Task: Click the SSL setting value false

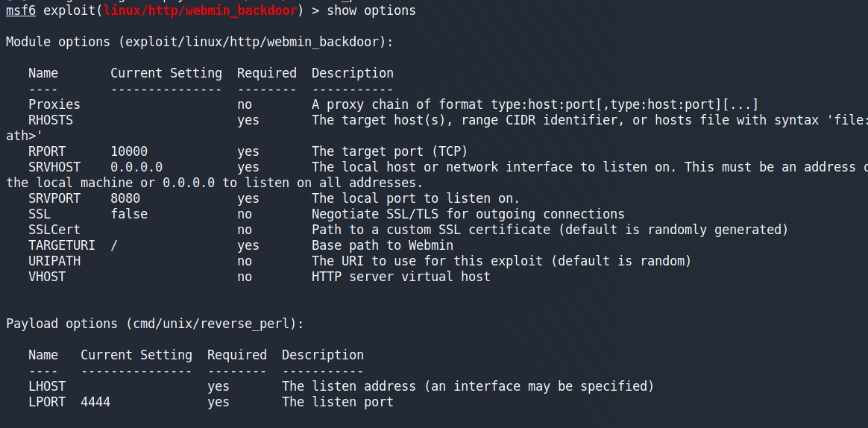Action: click(x=129, y=214)
